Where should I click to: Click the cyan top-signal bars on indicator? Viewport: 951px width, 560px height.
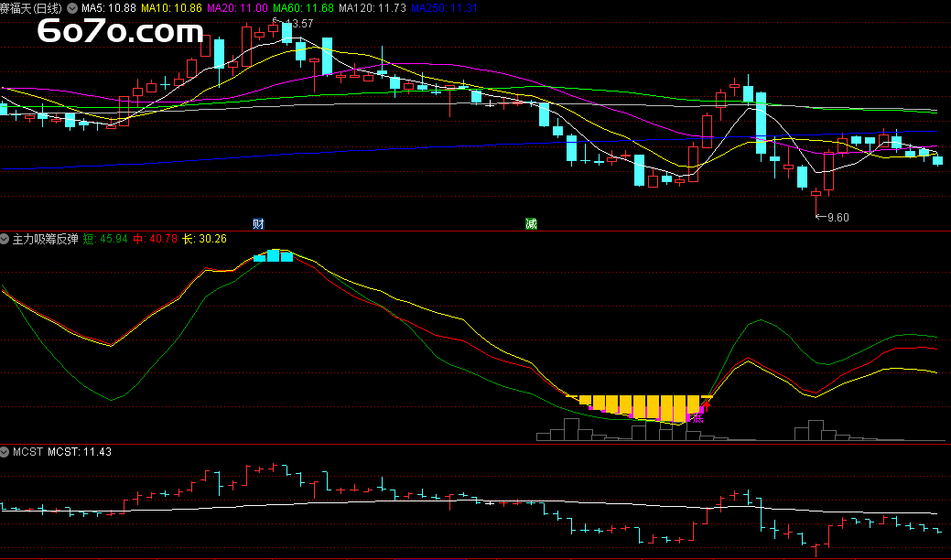click(273, 256)
